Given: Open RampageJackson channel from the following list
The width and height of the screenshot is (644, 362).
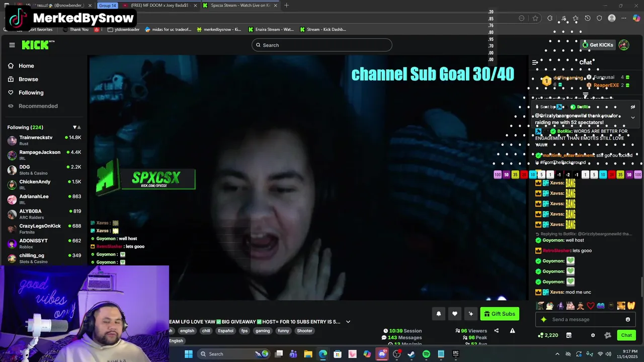Looking at the screenshot, I should (44, 155).
